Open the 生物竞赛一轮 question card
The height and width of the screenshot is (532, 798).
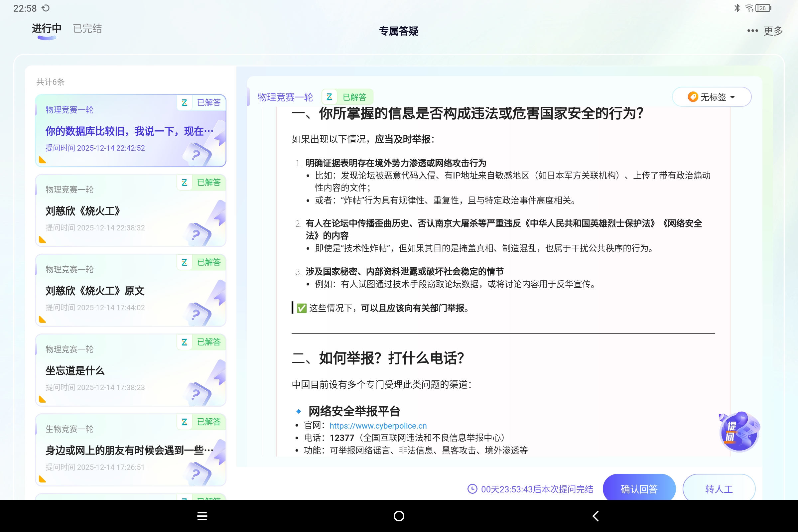(x=130, y=450)
